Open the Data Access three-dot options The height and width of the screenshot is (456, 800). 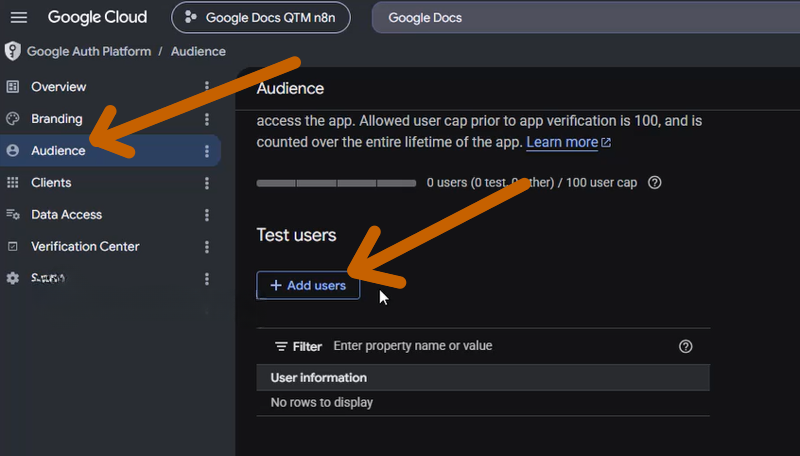click(x=207, y=215)
